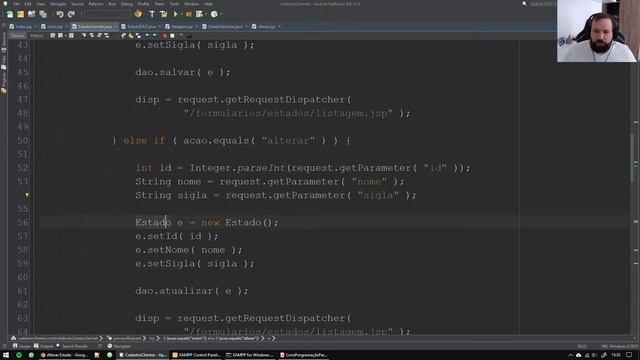Open the Services side panel tab
Viewport: 640px width, 360px height.
(x=4, y=42)
